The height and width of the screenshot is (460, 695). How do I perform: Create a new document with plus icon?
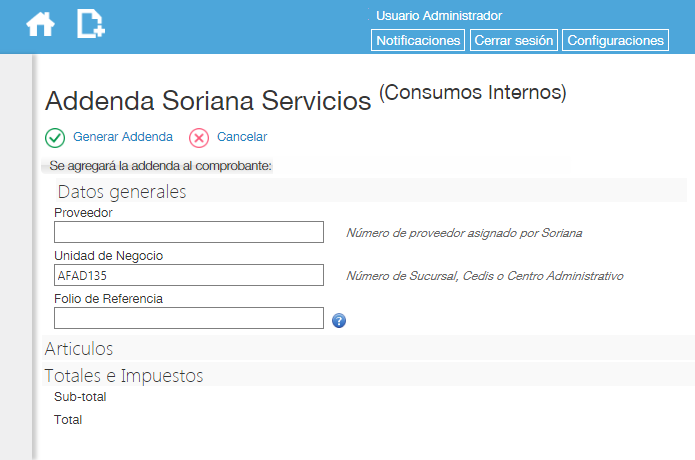pyautogui.click(x=91, y=23)
